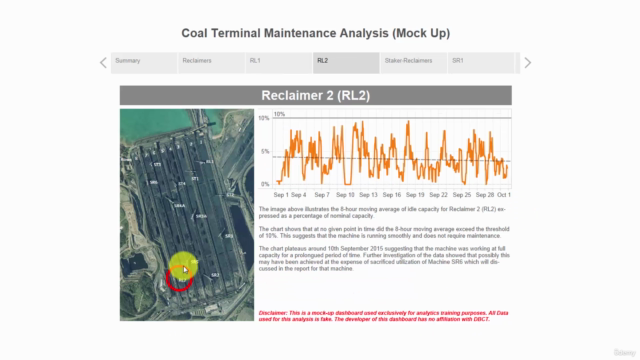Switch to the SR1 tab
Screen dimensions: 640x360
[x=481, y=63]
